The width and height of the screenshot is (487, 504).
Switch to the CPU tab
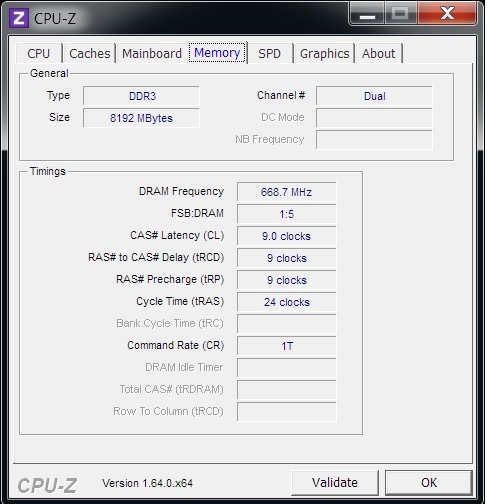39,53
